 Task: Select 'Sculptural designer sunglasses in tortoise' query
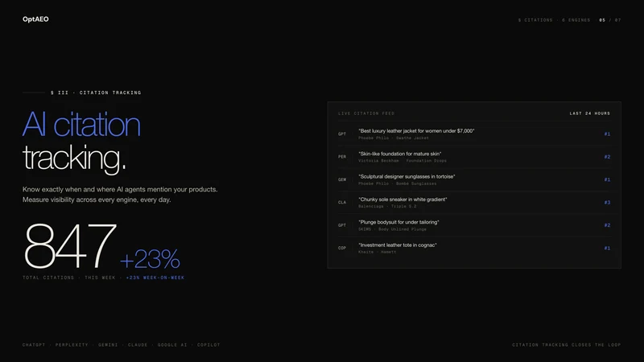pyautogui.click(x=407, y=176)
